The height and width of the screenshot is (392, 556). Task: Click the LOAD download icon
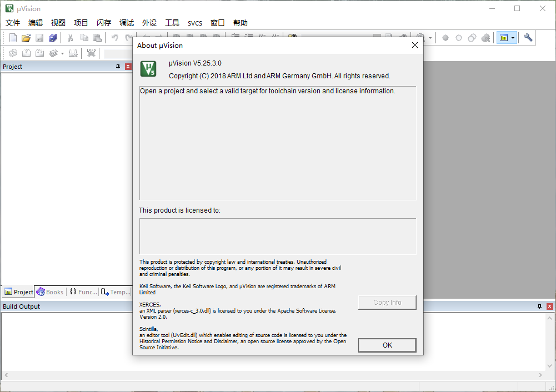click(x=91, y=53)
